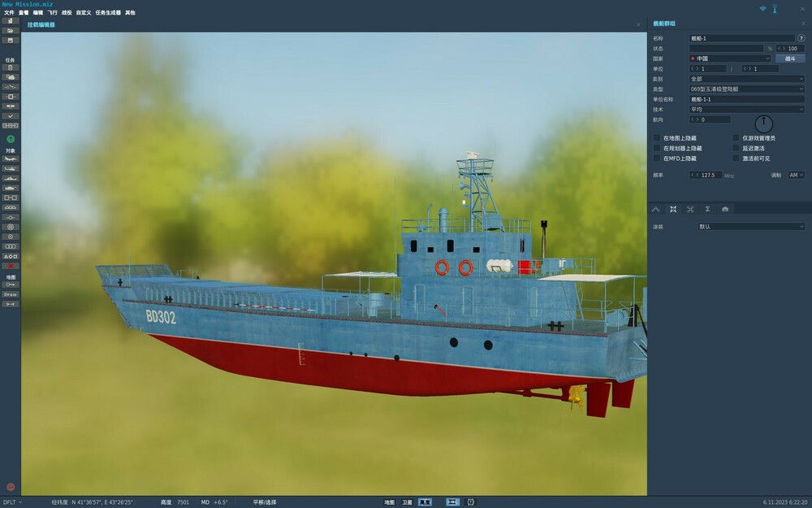The height and width of the screenshot is (508, 812).
Task: Switch to 地图 map mode
Action: tap(390, 501)
